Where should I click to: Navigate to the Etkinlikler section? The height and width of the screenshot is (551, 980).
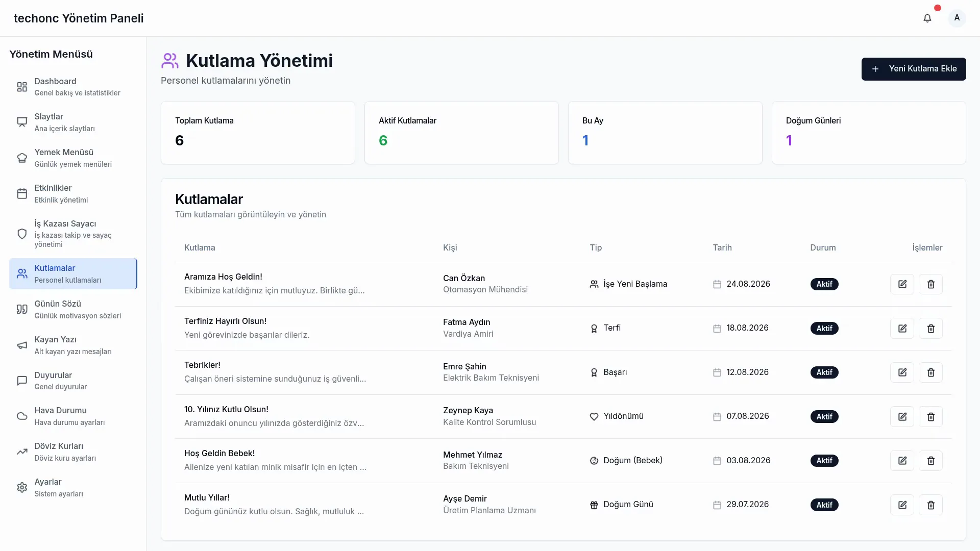pyautogui.click(x=73, y=194)
